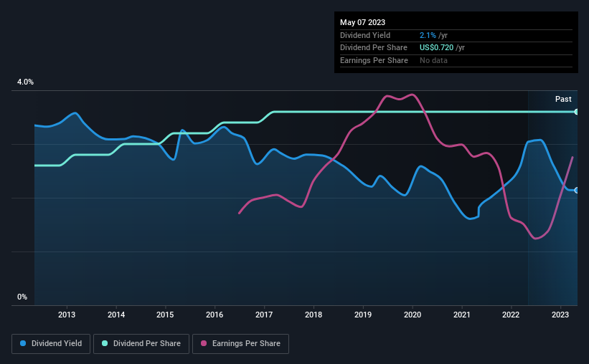This screenshot has height=364, width=589.
Task: Toggle the Earnings Per Share legend button
Action: click(x=240, y=344)
